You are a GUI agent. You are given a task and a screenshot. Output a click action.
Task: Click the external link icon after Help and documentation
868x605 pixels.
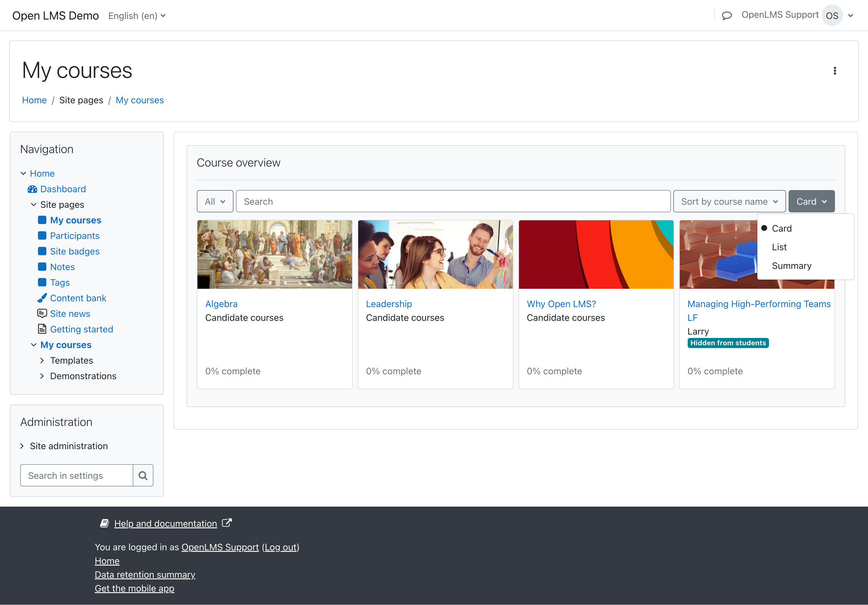(226, 522)
